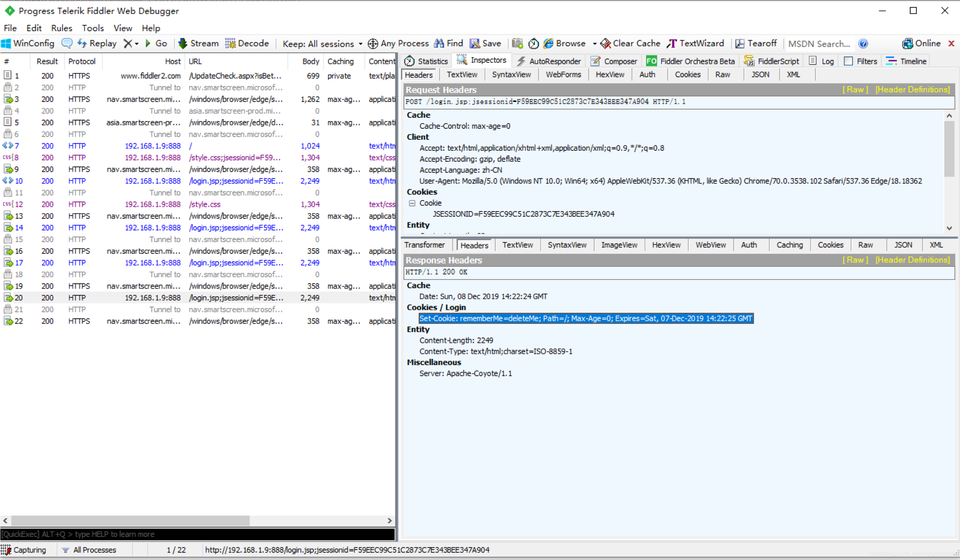The image size is (960, 560).
Task: Switch to the Statistics tab
Action: [x=426, y=61]
